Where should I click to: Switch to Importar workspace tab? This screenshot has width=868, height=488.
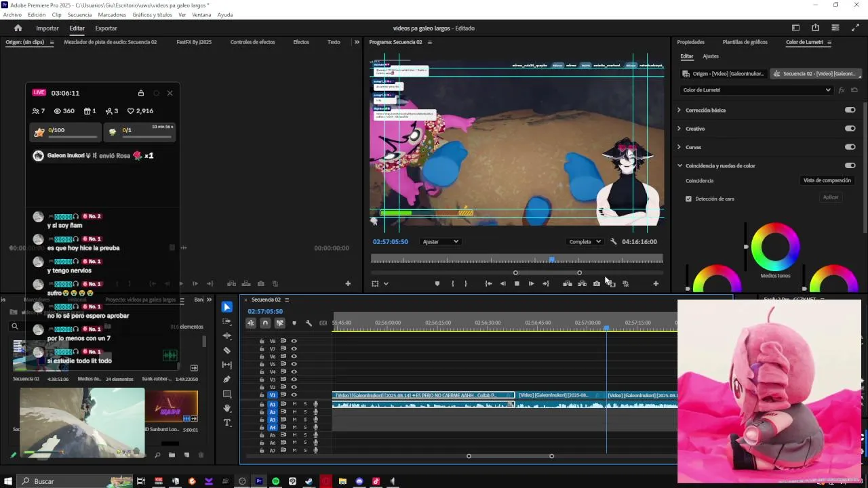[x=47, y=28]
